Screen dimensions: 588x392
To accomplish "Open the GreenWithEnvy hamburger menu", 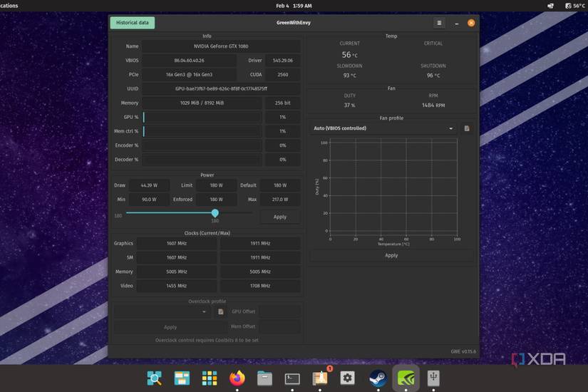I will click(439, 23).
